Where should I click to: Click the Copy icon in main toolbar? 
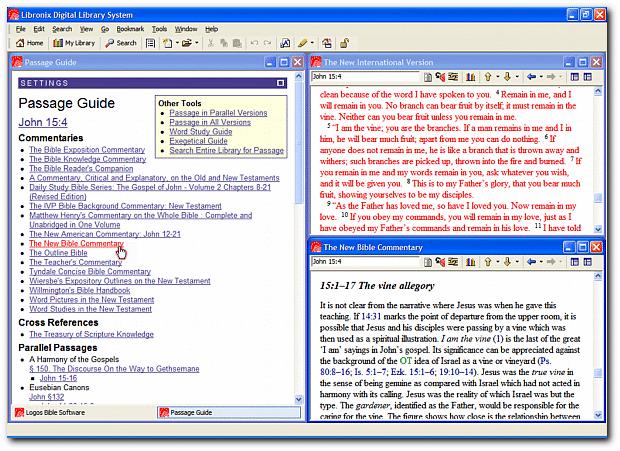(224, 43)
